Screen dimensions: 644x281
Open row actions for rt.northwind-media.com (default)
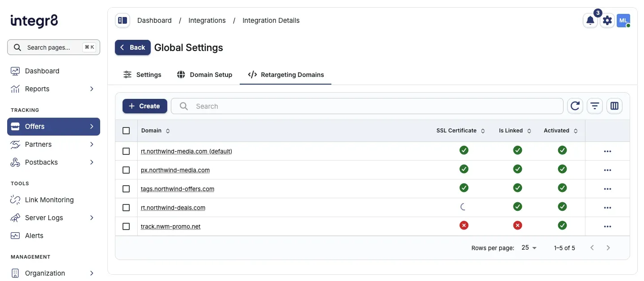tap(607, 151)
